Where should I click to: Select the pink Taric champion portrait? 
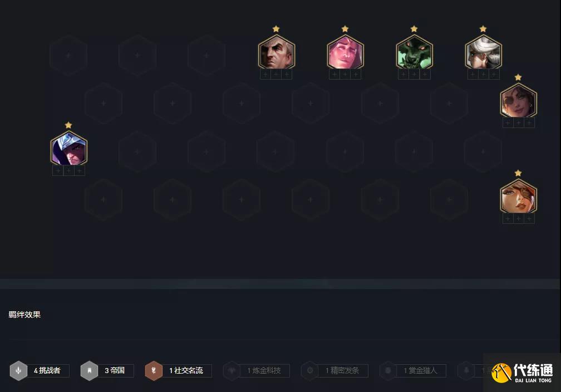[345, 52]
